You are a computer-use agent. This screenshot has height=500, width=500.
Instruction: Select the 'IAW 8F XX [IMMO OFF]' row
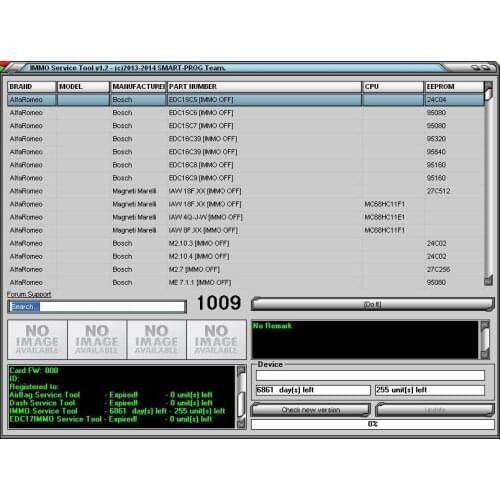pos(246,230)
